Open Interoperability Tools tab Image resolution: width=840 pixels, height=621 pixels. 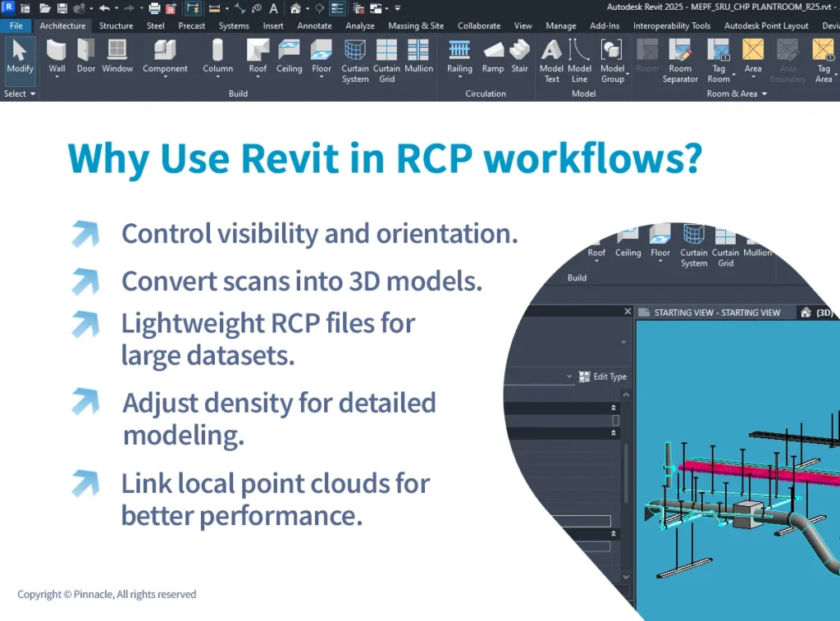(672, 25)
